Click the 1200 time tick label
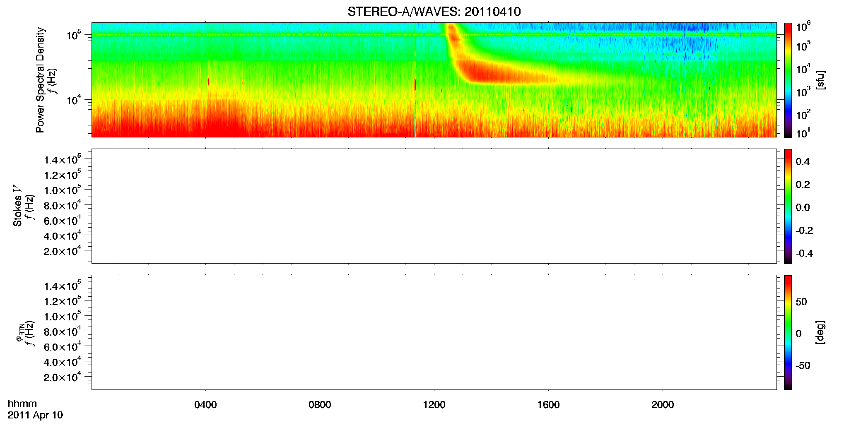 (434, 405)
